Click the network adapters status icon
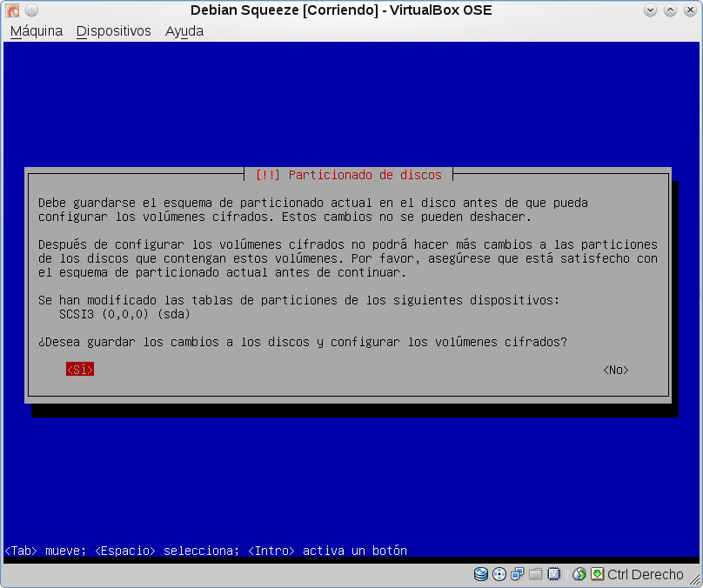Image resolution: width=703 pixels, height=588 pixels. [x=517, y=574]
